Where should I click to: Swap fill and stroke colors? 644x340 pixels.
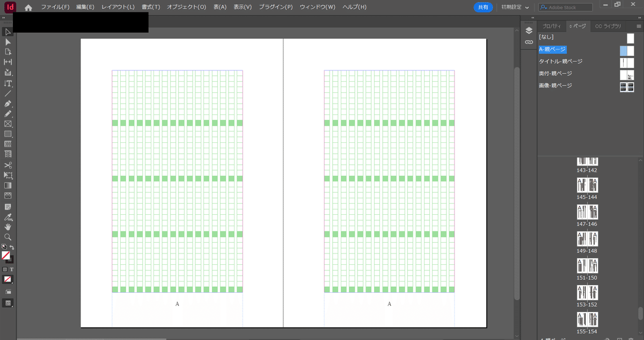(x=12, y=247)
